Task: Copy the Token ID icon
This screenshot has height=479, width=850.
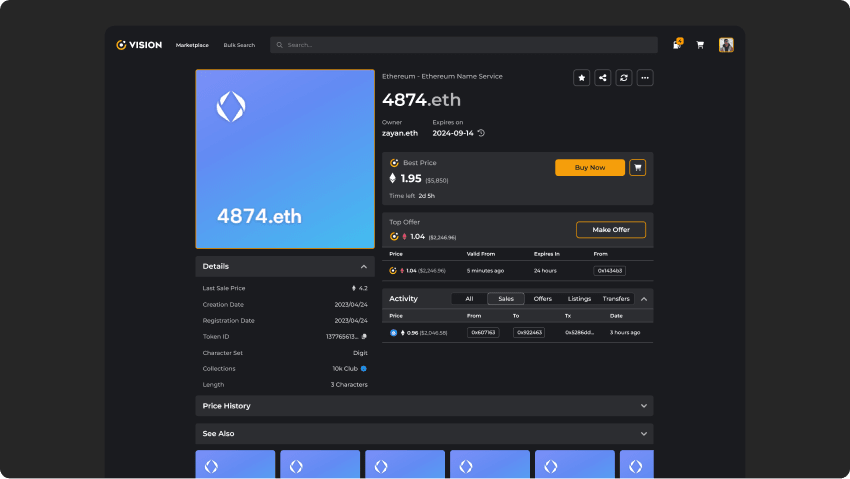Action: [364, 336]
